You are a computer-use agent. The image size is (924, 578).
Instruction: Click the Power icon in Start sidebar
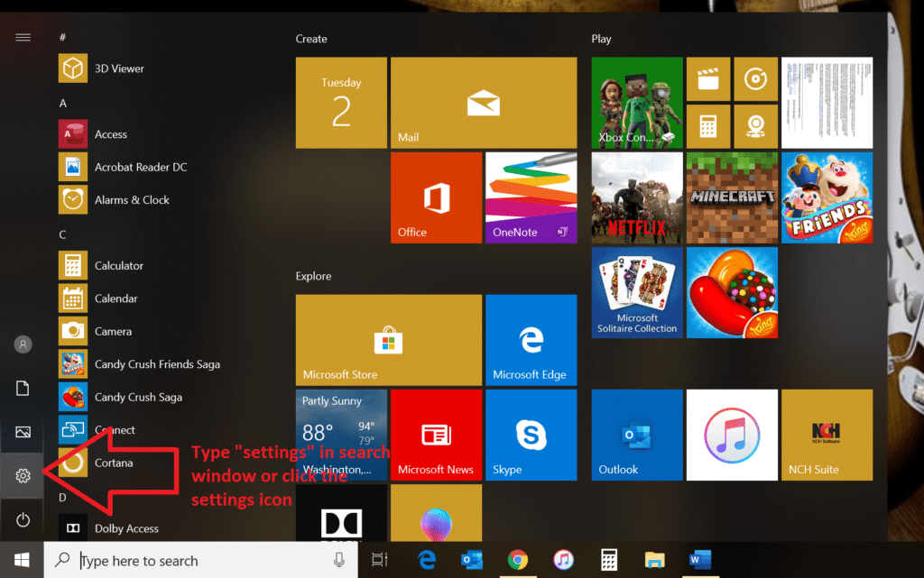click(23, 520)
